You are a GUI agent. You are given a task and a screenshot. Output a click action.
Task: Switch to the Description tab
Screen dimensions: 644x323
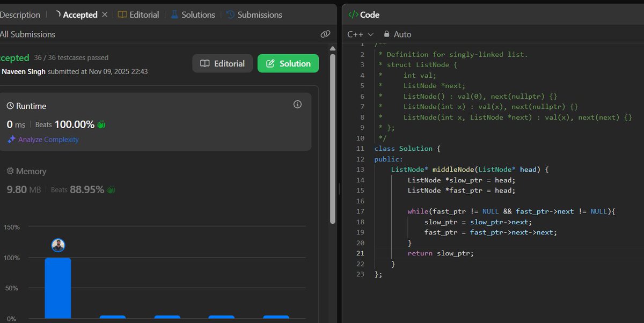click(x=19, y=14)
